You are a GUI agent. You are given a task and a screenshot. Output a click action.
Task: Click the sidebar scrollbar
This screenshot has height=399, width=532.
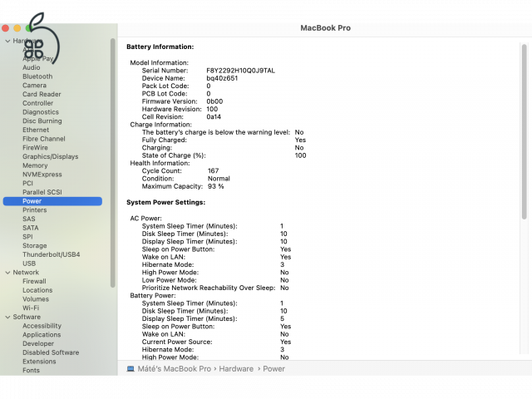pos(113,163)
